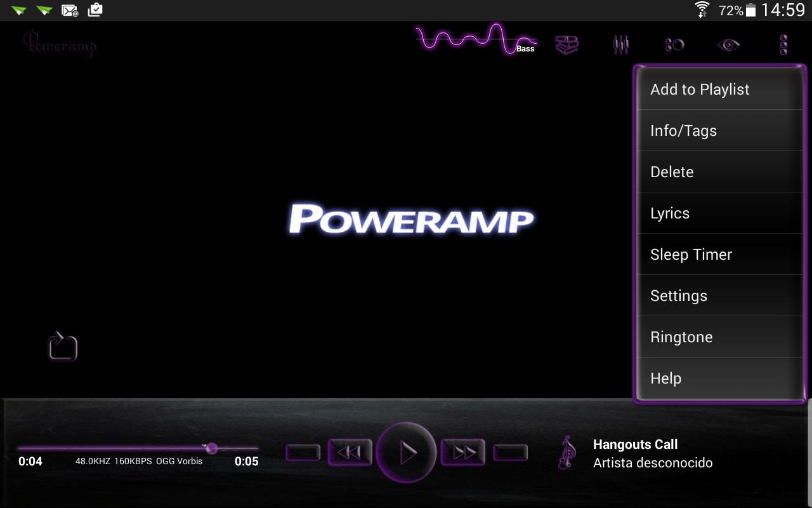This screenshot has height=508, width=812.
Task: Tap the battery 72% indicator
Action: point(737,10)
